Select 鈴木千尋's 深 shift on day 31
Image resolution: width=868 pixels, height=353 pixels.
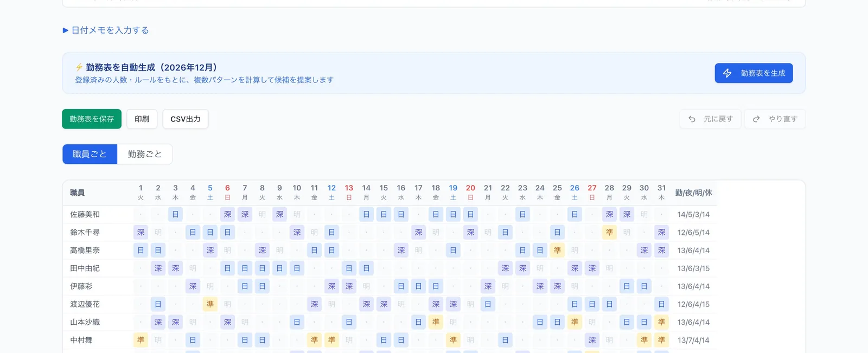pos(661,232)
